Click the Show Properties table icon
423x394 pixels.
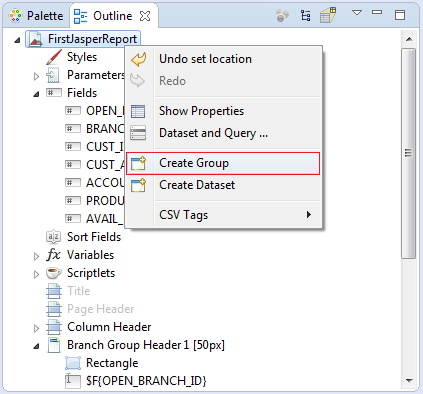[138, 111]
